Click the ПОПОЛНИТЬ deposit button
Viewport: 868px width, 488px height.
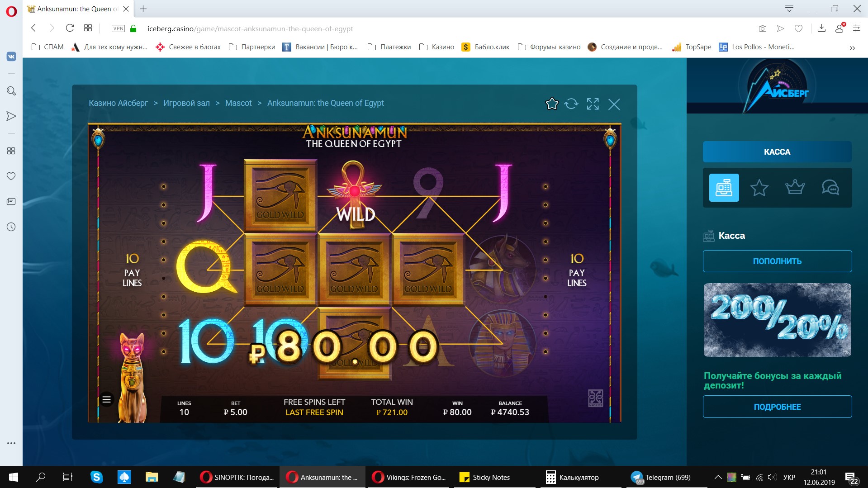(778, 261)
